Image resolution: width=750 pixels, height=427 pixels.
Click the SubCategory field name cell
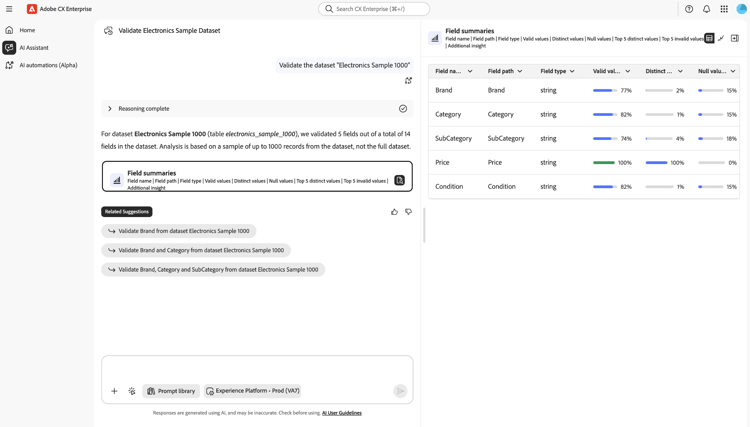click(x=453, y=139)
